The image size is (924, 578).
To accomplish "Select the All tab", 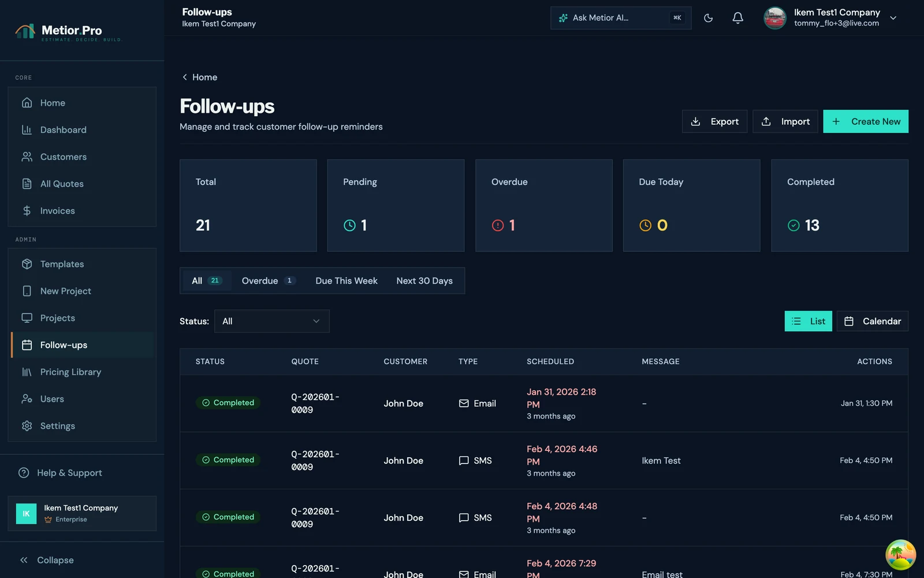I will point(206,281).
